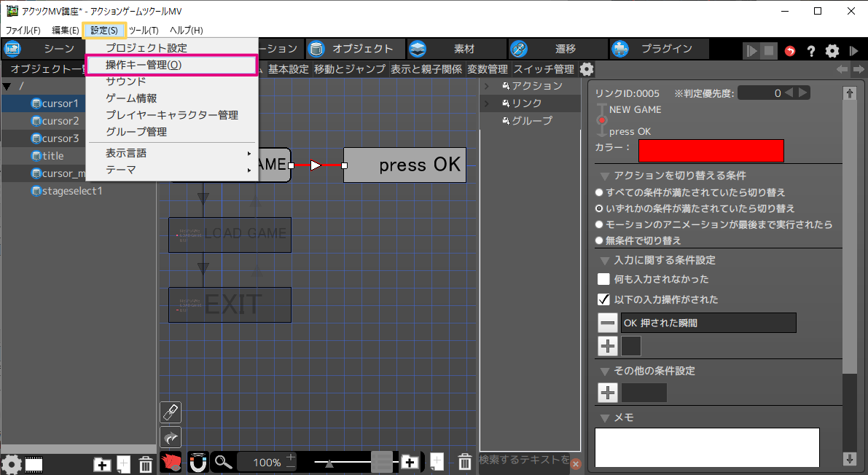Click trash icon below the object list
Screen dimensions: 868x475
tap(145, 463)
